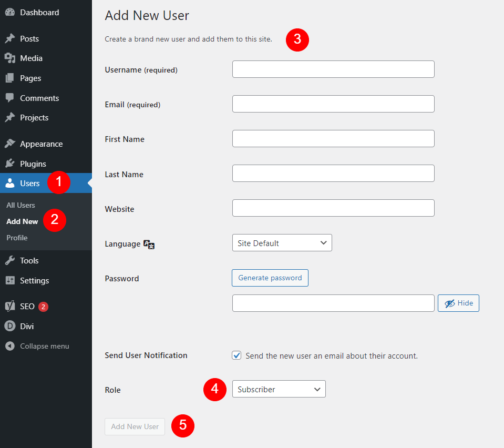Open the Users menu item
The height and width of the screenshot is (448, 504).
coord(29,183)
